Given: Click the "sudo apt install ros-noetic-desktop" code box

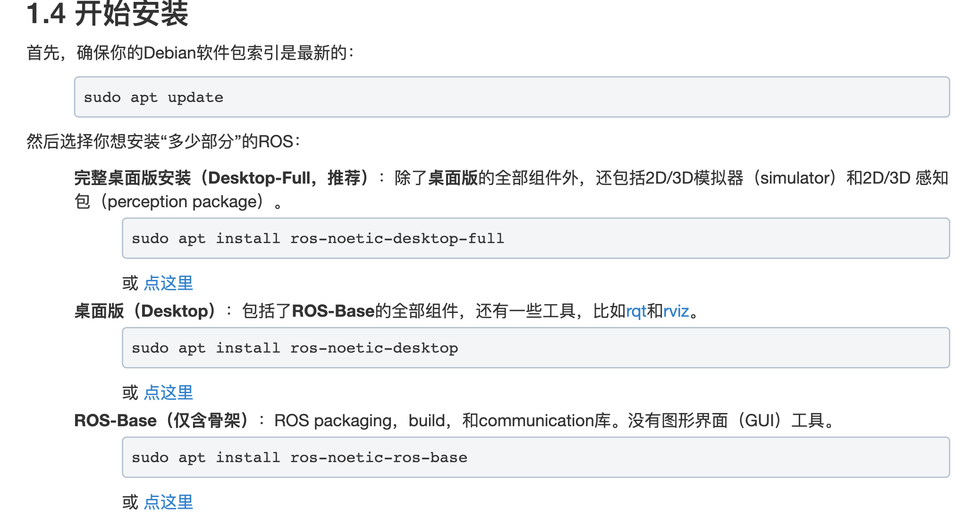Looking at the screenshot, I should click(535, 348).
